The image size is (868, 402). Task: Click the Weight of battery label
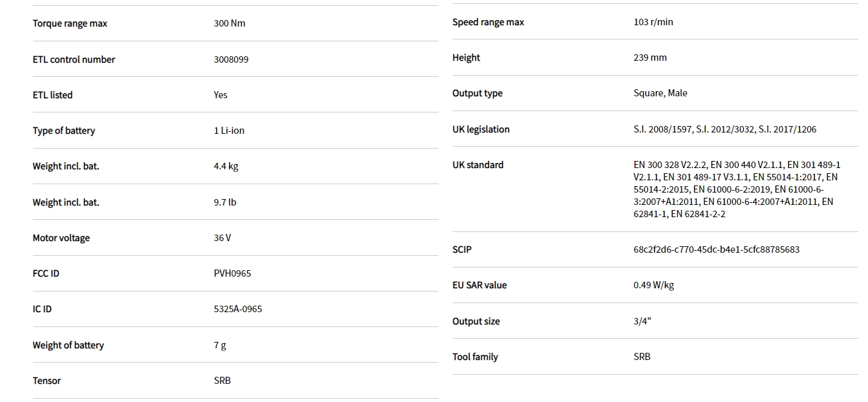point(68,345)
